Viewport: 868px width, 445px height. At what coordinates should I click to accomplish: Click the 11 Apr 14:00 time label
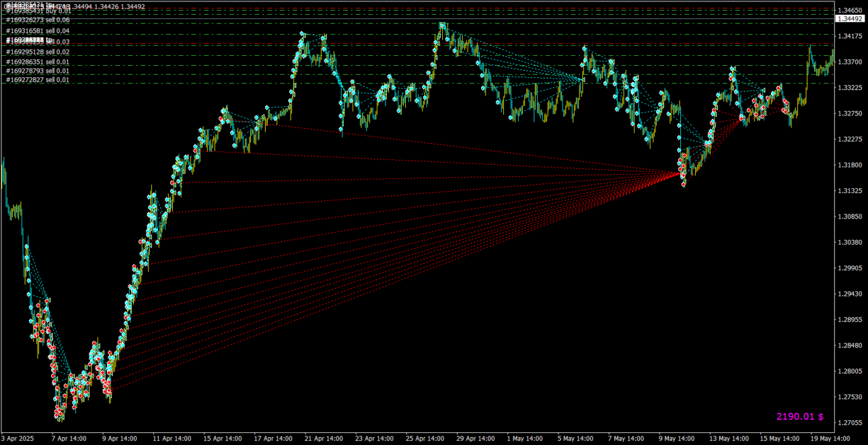[172, 439]
